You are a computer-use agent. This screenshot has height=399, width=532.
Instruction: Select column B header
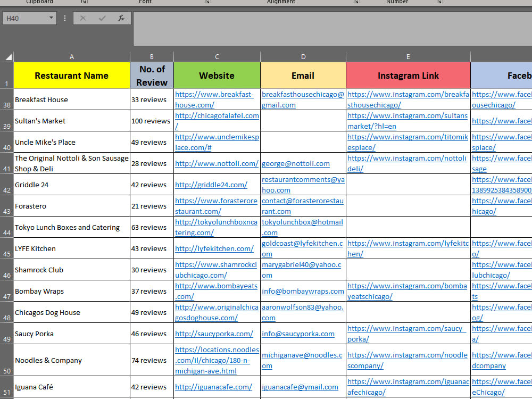point(152,57)
